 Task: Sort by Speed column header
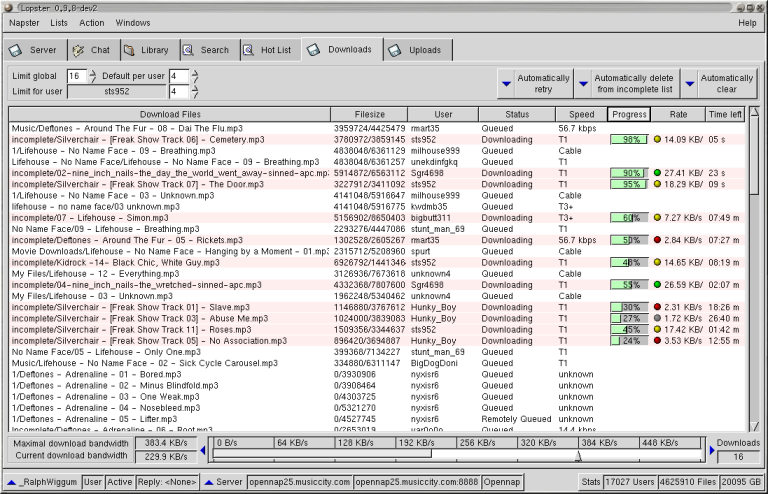(x=581, y=114)
